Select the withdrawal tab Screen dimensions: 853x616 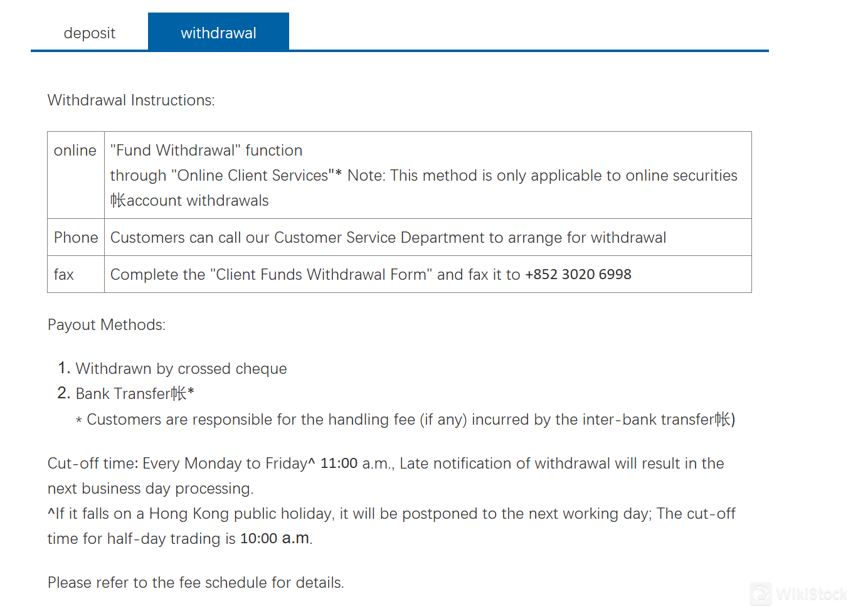pyautogui.click(x=218, y=33)
